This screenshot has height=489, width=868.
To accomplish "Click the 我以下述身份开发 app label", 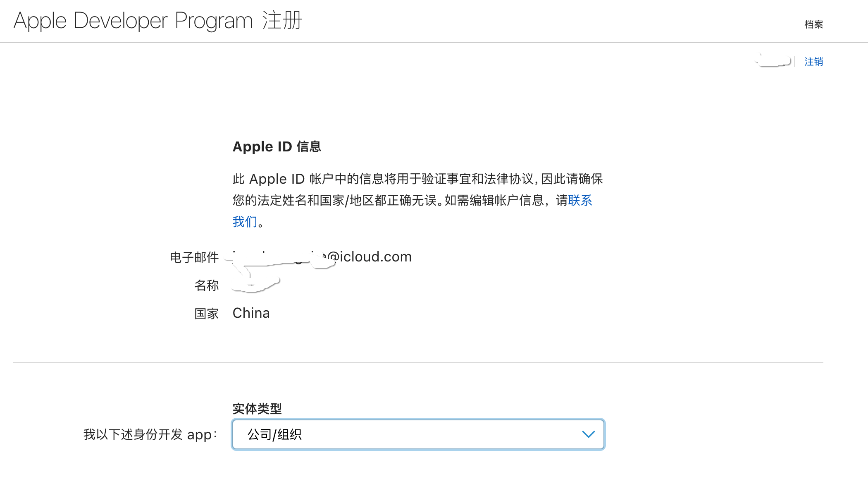I will pyautogui.click(x=150, y=434).
